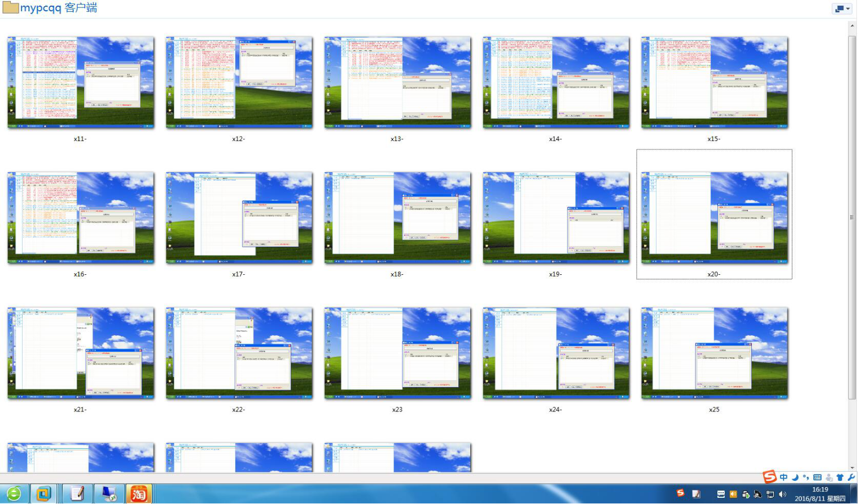Click the vertical scrollbar on the right
Viewport: 858px width, 504px height.
click(851, 217)
